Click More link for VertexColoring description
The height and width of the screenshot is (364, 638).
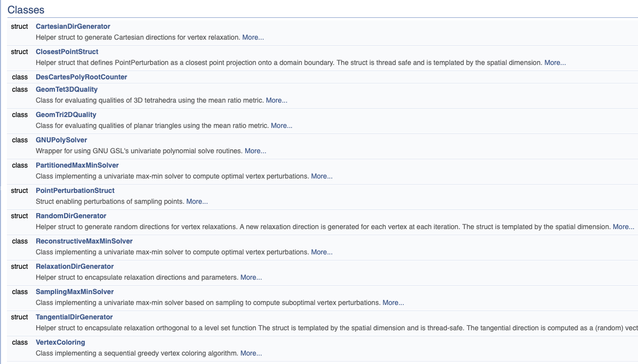(251, 353)
